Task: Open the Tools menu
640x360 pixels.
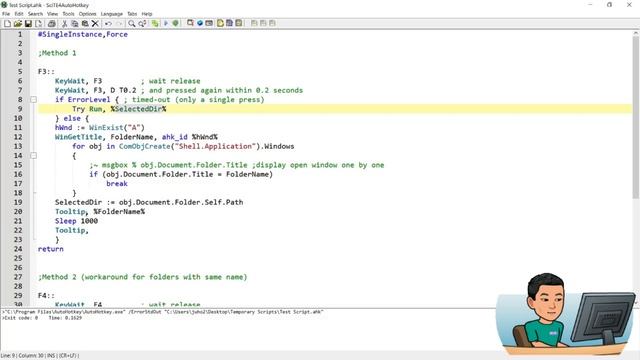Action: pyautogui.click(x=68, y=14)
